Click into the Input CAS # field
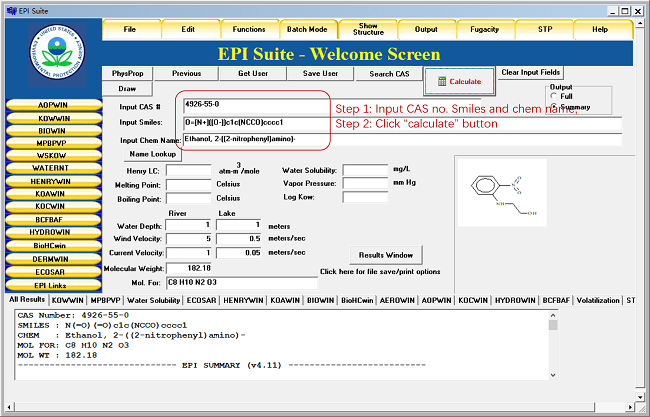 click(x=332, y=106)
